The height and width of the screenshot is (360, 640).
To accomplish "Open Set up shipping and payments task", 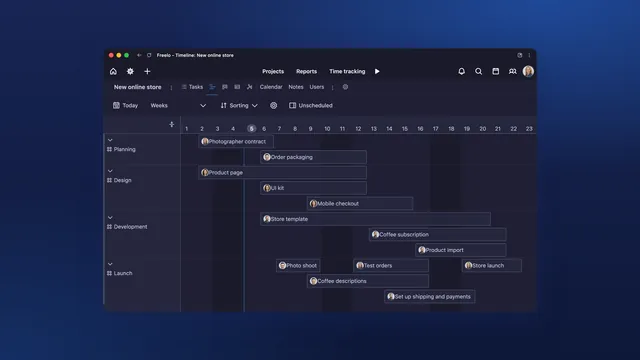I will [430, 297].
